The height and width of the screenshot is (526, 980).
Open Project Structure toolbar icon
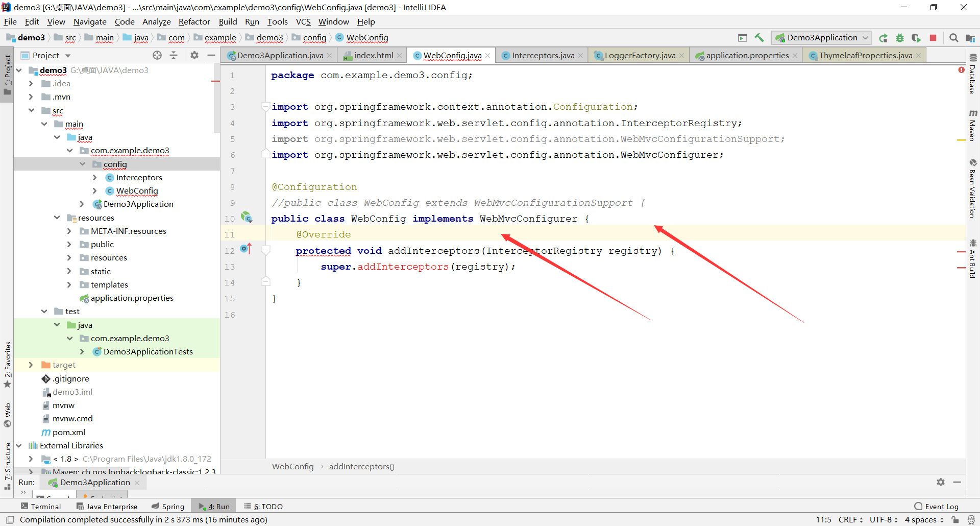(x=970, y=38)
